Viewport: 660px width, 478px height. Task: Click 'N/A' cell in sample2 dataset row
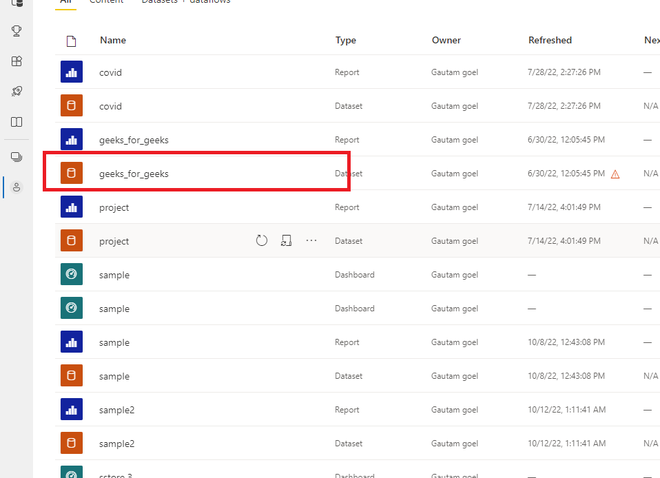[x=651, y=443]
